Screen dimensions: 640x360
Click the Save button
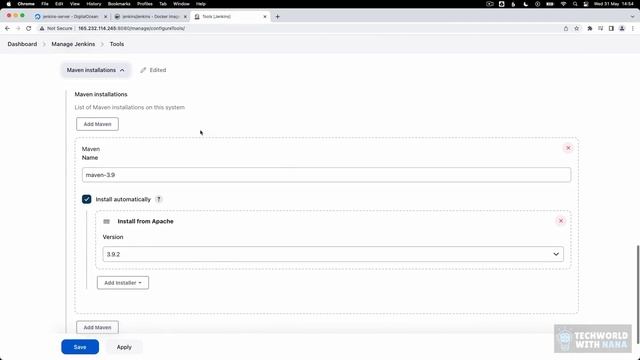tap(80, 347)
